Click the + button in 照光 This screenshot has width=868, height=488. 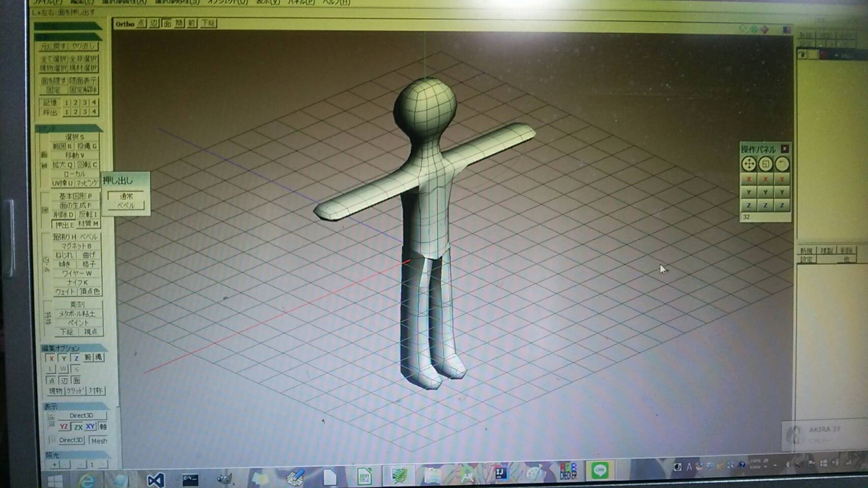tap(54, 464)
